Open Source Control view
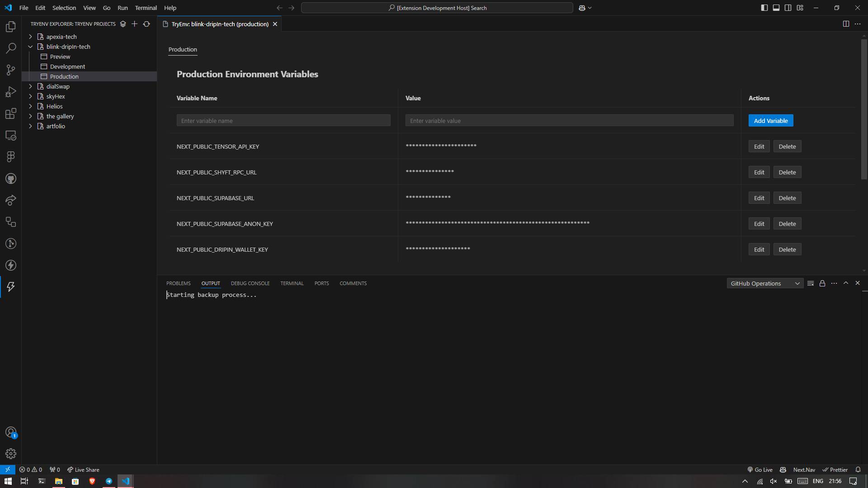 [11, 70]
